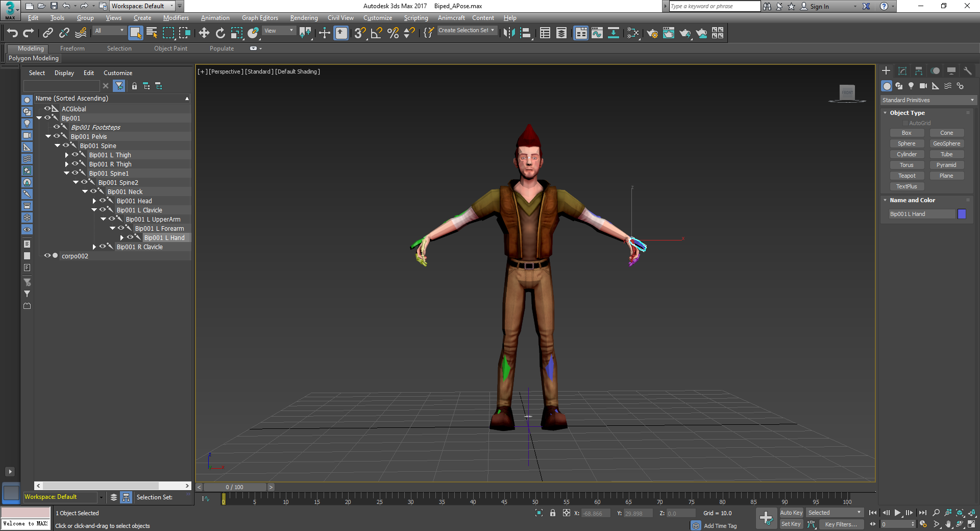Open the Material Editor icon
This screenshot has width=980, height=531.
tap(633, 33)
